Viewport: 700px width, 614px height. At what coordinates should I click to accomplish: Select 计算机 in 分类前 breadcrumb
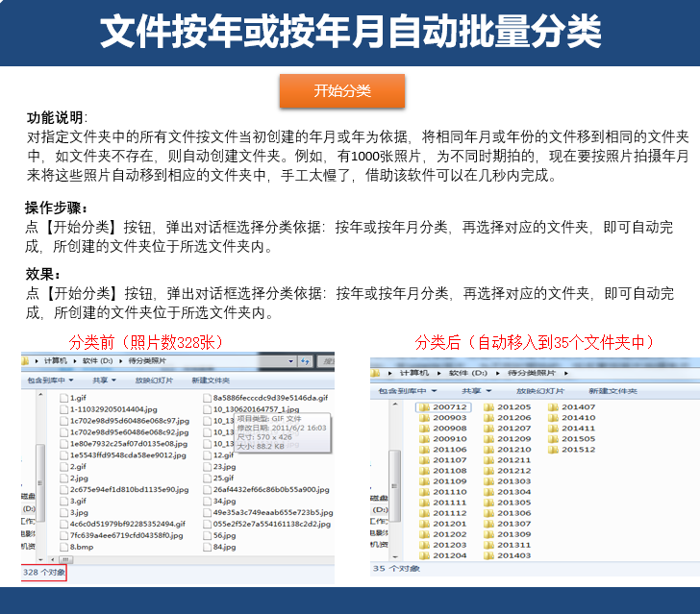point(56,361)
